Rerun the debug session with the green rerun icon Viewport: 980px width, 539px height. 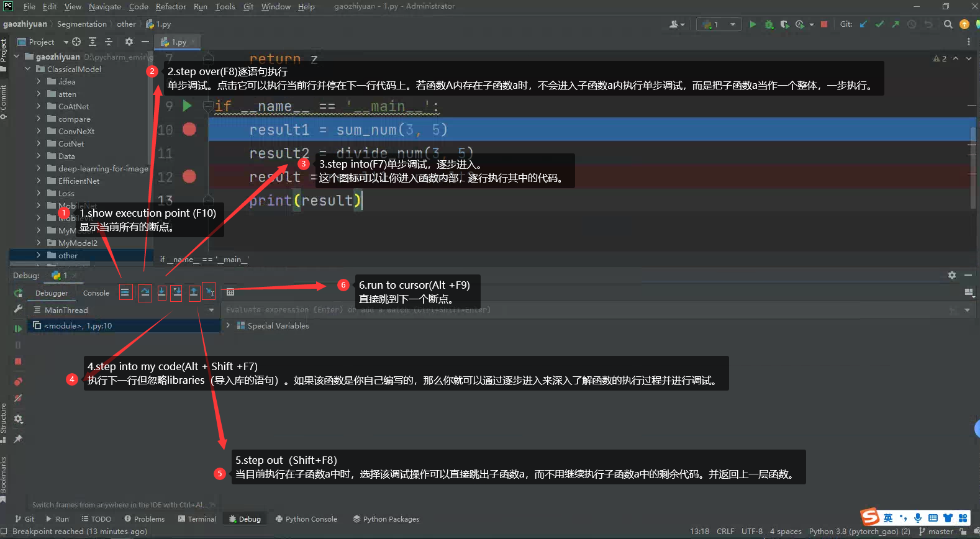[x=18, y=293]
